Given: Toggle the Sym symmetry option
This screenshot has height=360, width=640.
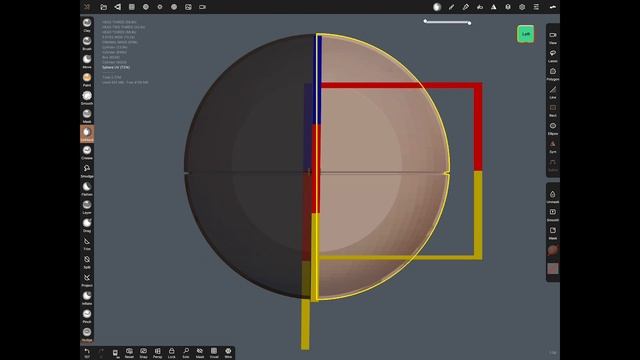Looking at the screenshot, I should pyautogui.click(x=553, y=147).
